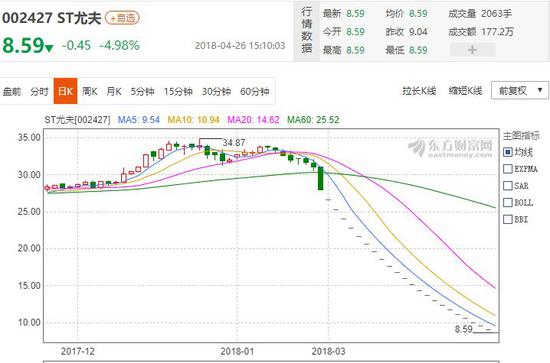Screen dimensions: 550x363
Task: Enable the BBI indicator checkbox
Action: pyautogui.click(x=508, y=219)
